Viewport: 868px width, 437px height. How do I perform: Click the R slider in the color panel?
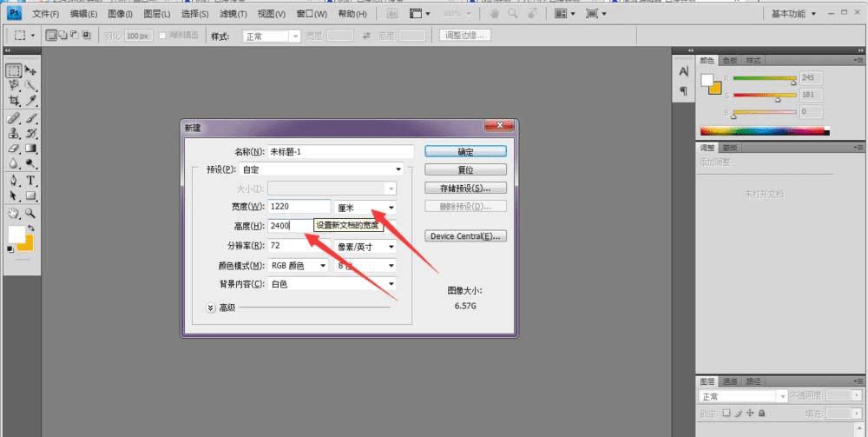[765, 79]
